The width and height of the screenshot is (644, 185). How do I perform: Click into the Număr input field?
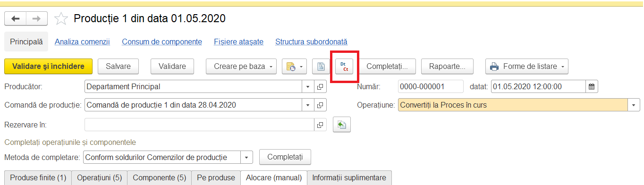tap(431, 87)
